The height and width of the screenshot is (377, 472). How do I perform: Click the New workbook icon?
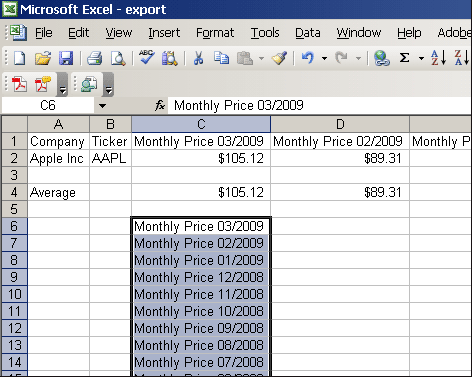coord(19,58)
